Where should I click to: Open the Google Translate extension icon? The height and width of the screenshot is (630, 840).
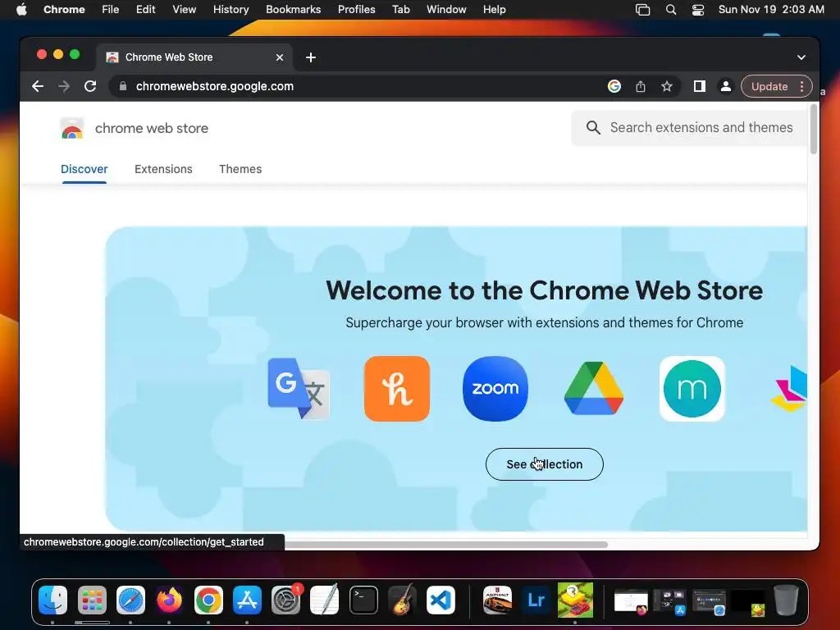(x=299, y=388)
